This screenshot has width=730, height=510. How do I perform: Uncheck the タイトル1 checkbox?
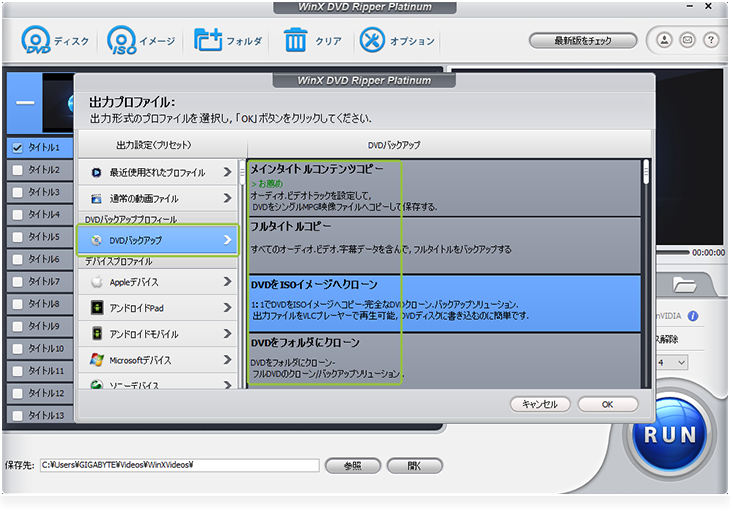pyautogui.click(x=18, y=148)
